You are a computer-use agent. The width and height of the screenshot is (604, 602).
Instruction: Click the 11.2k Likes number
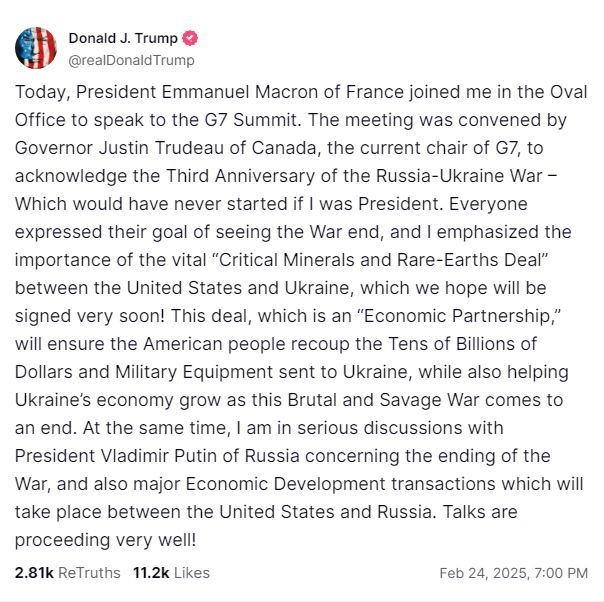tap(150, 573)
